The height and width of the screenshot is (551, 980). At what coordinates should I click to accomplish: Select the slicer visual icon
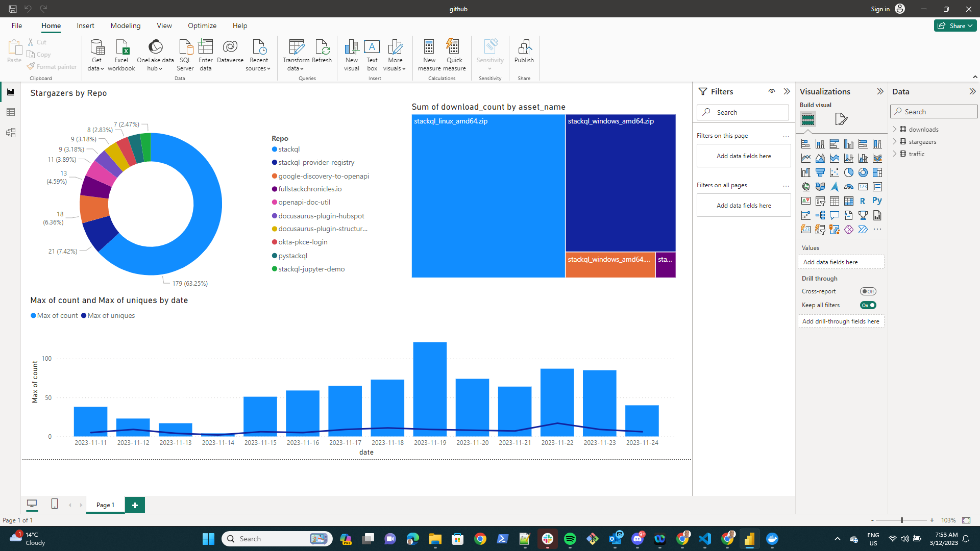(820, 201)
